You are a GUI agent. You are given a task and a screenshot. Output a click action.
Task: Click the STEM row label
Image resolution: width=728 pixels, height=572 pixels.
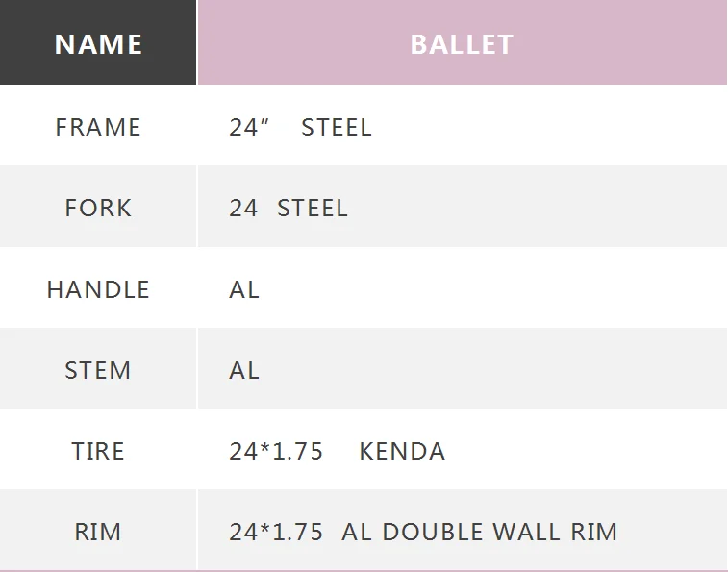[98, 370]
